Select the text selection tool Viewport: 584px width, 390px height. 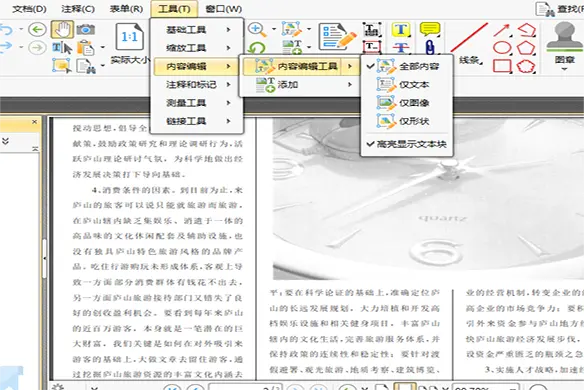click(x=62, y=48)
